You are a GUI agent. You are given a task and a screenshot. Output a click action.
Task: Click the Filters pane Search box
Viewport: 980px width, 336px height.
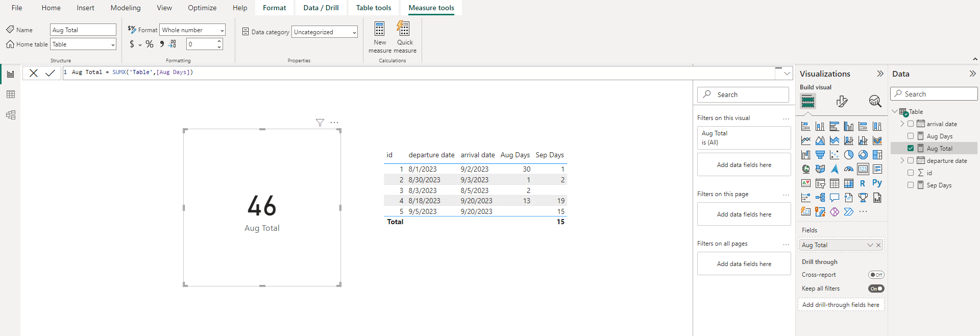743,94
